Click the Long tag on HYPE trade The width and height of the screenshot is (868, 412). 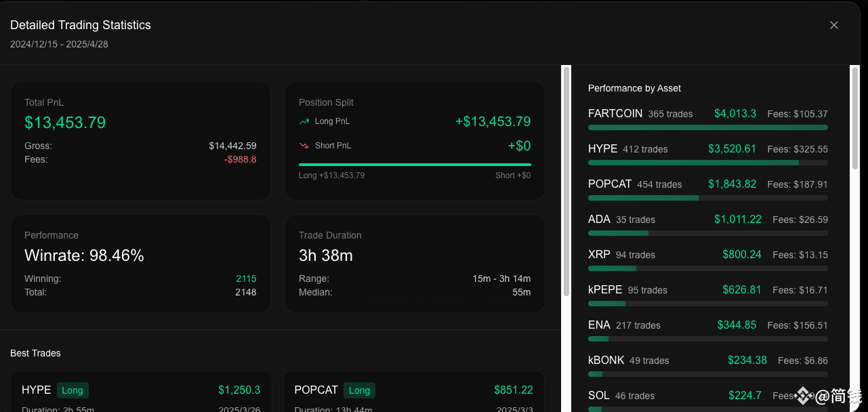[x=73, y=390]
